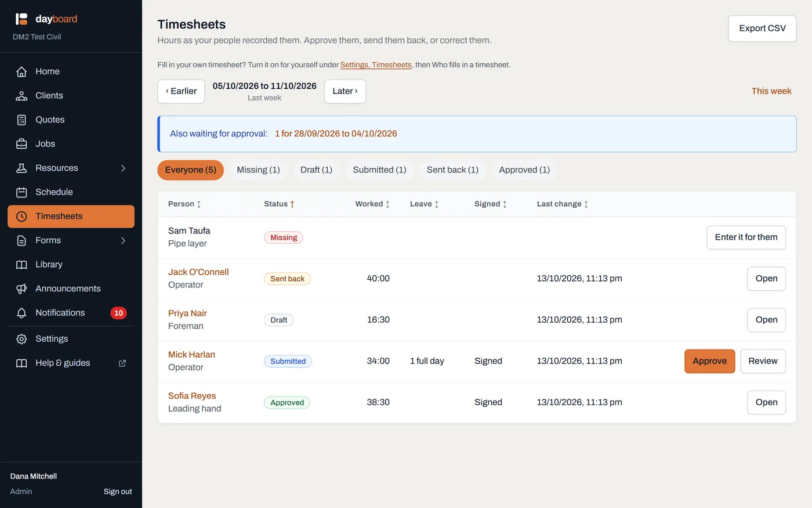
Task: Show the Approved (1) timesheets tab
Action: point(524,170)
